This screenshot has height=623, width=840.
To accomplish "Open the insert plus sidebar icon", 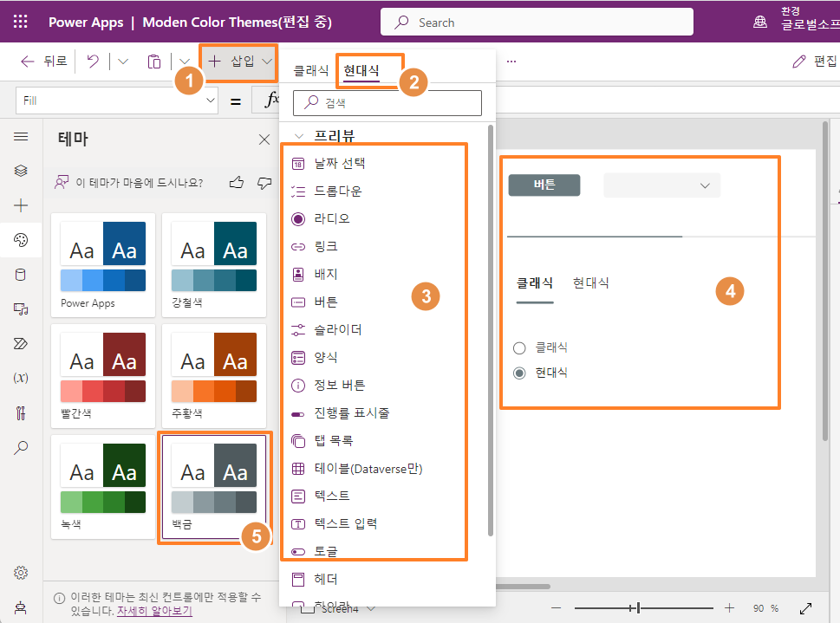I will tap(21, 205).
